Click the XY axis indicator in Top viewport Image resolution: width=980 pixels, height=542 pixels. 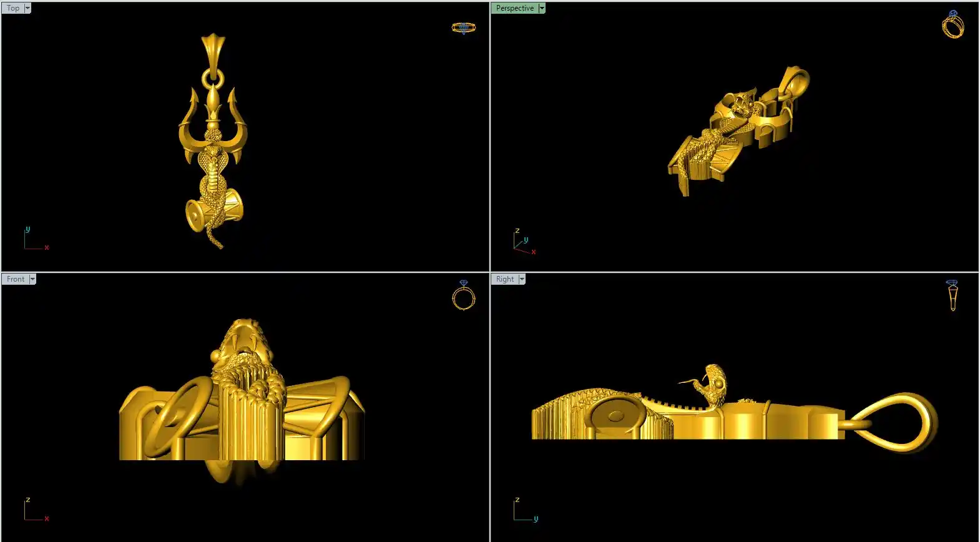pyautogui.click(x=36, y=240)
